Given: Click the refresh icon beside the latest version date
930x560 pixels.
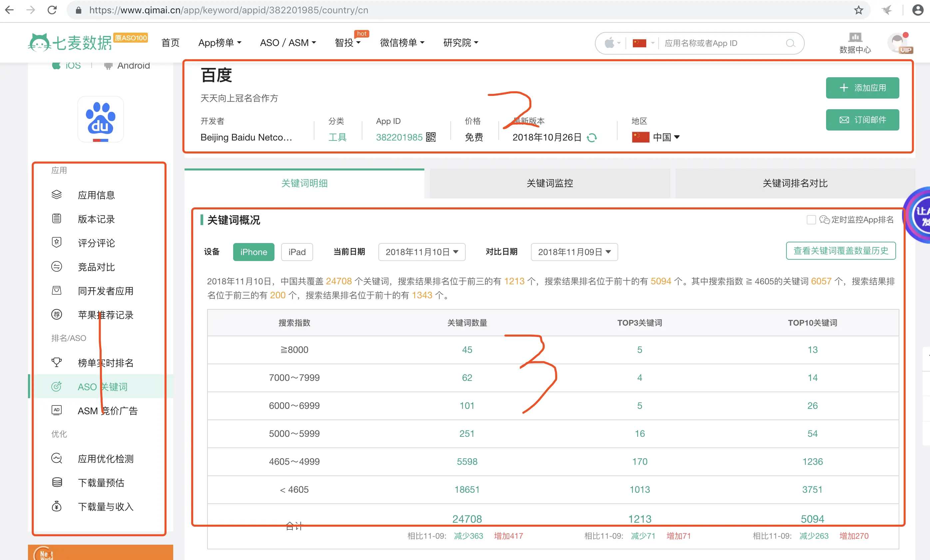Looking at the screenshot, I should coord(592,138).
